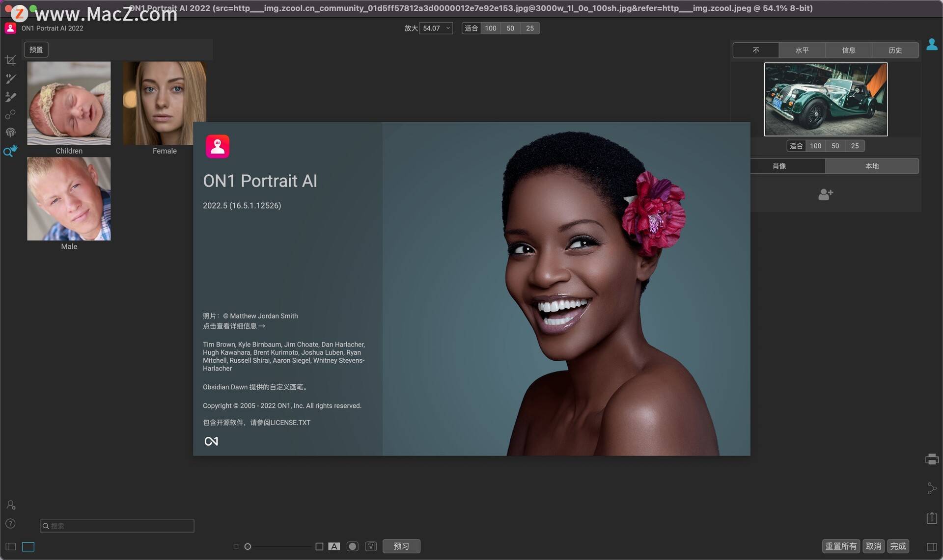Open the account person icon at bottom left
Image resolution: width=943 pixels, height=560 pixels.
click(11, 505)
